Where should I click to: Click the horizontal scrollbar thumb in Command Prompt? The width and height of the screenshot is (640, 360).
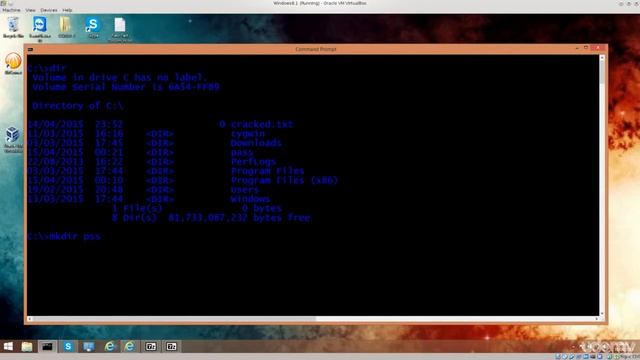point(174,319)
